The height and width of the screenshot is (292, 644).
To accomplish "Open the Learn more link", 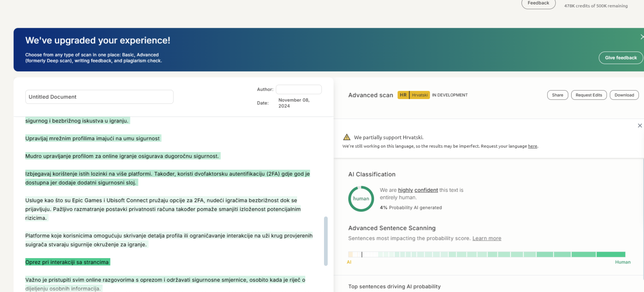I will coord(487,238).
